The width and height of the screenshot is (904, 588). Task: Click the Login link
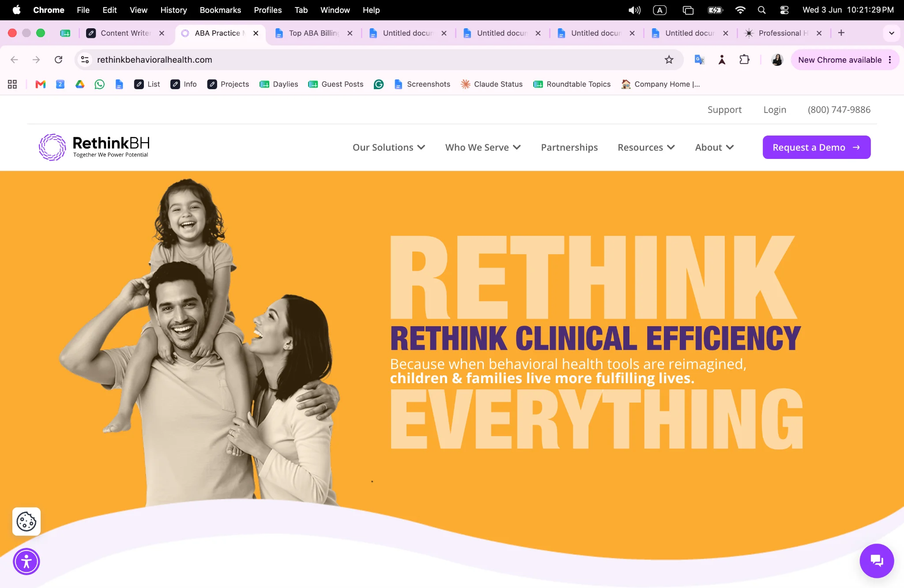[775, 109]
